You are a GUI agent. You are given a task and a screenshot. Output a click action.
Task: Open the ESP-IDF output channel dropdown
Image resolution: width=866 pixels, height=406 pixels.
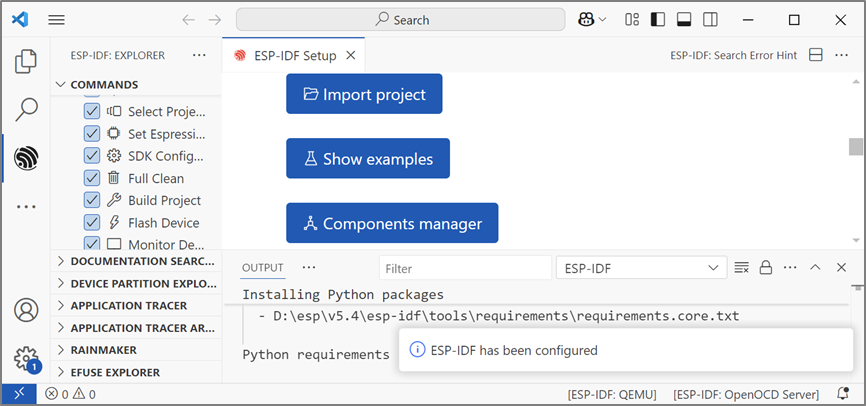641,268
